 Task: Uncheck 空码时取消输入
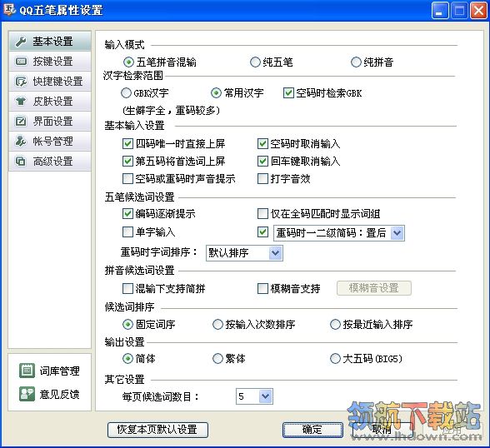[x=262, y=143]
